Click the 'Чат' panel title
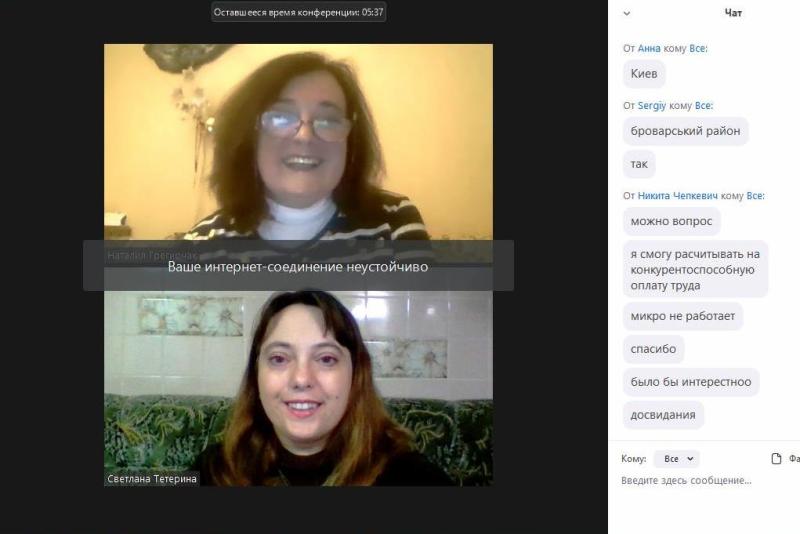 (x=733, y=13)
